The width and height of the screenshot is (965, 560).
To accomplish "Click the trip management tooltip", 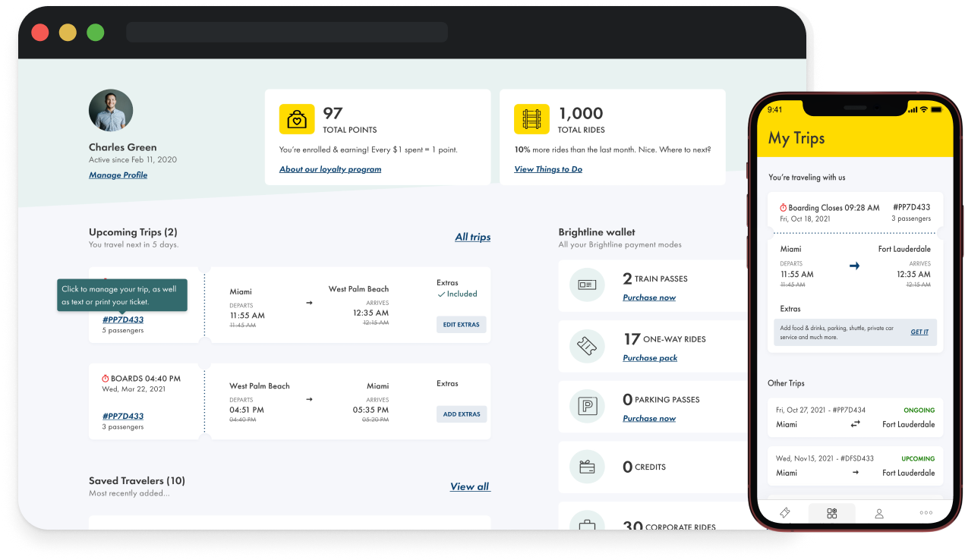I will pos(122,295).
